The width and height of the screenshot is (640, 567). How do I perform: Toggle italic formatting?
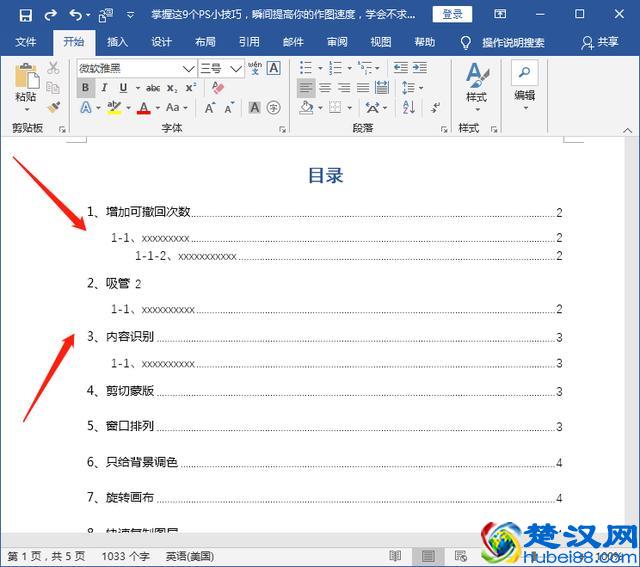pyautogui.click(x=104, y=88)
